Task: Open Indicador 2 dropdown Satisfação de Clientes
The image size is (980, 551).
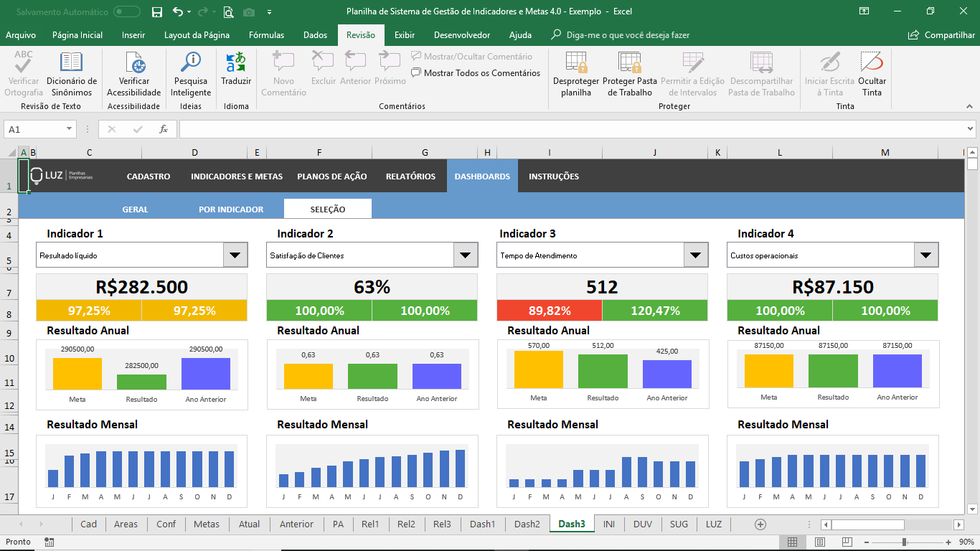Action: coord(465,255)
